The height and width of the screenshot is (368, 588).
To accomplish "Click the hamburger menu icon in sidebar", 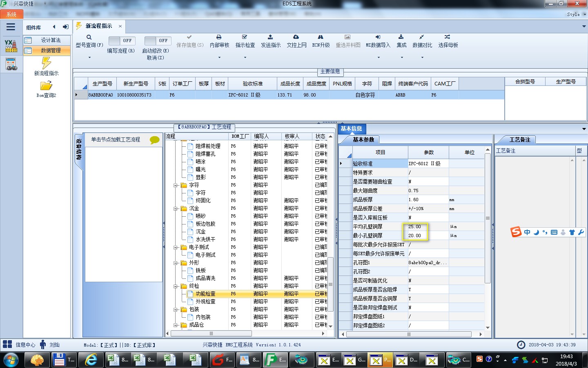I will (x=11, y=27).
